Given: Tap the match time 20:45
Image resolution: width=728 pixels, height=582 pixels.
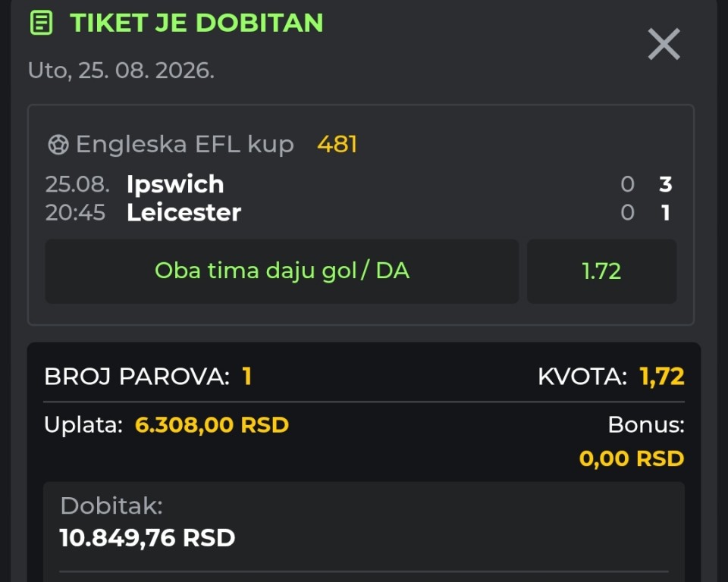Looking at the screenshot, I should point(75,212).
